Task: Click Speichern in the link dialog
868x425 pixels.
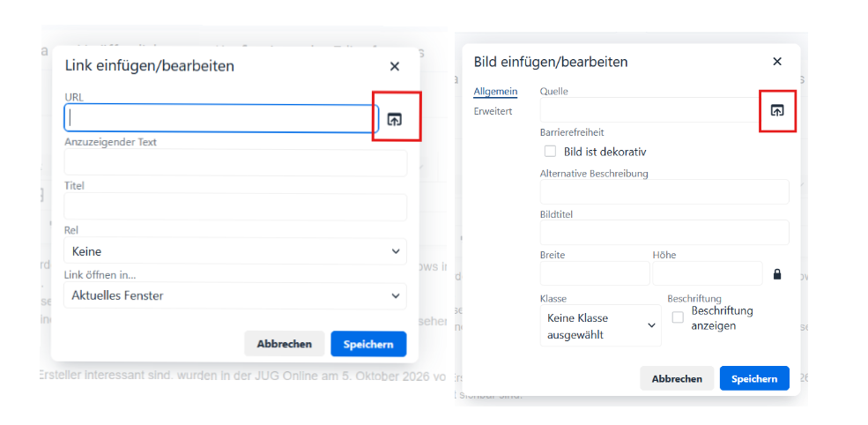Action: click(368, 344)
